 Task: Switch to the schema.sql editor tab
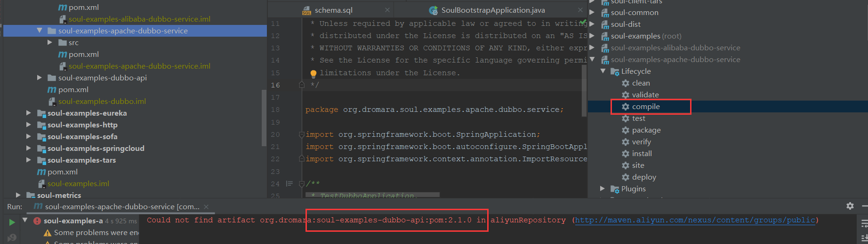333,10
